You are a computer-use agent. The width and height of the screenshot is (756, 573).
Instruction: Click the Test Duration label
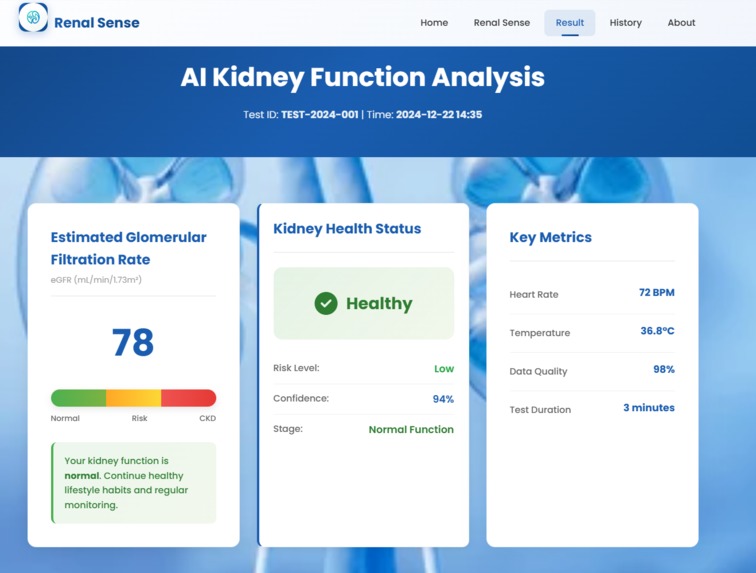tap(540, 410)
